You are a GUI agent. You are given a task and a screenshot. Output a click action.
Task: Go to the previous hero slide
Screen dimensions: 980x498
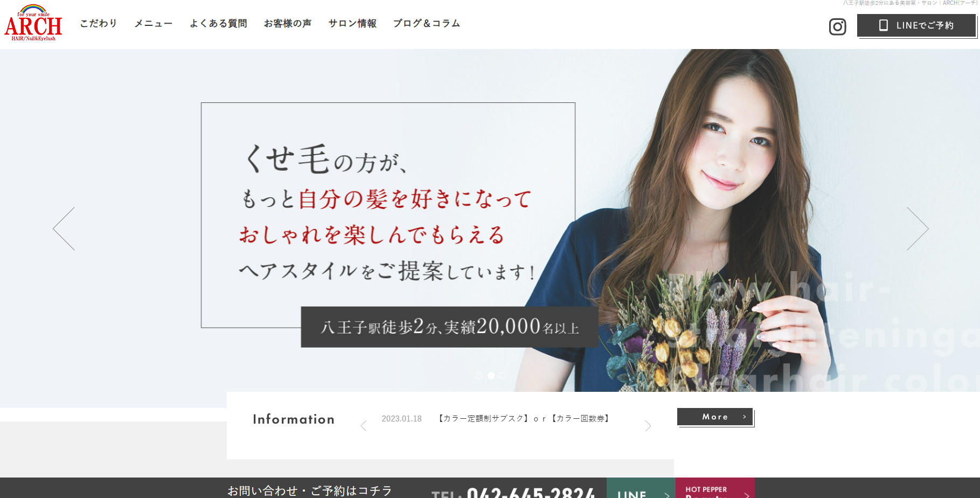[64, 229]
